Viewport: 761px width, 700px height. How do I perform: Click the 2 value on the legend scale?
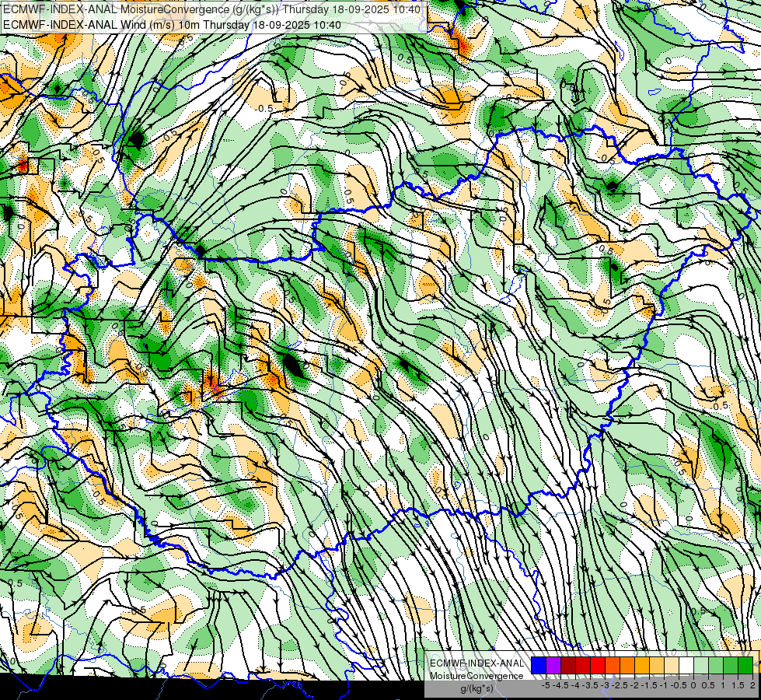click(x=752, y=685)
